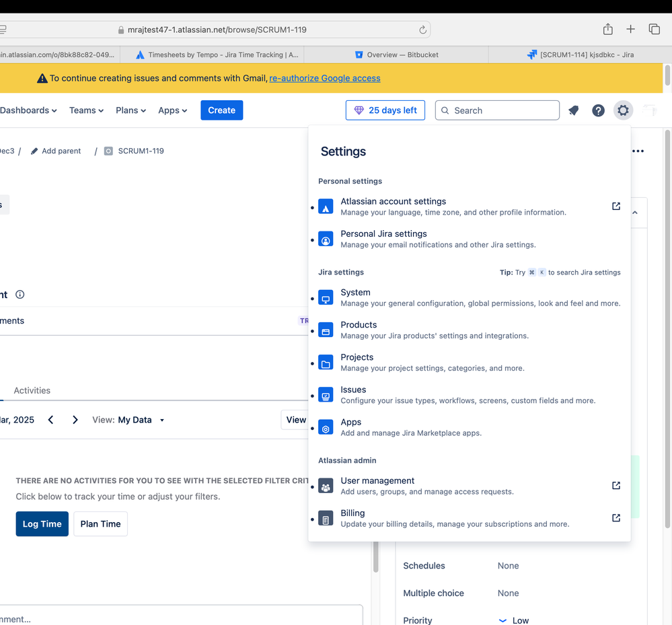Screen dimensions: 672x625
Task: Open the notifications bell icon
Action: pos(573,110)
